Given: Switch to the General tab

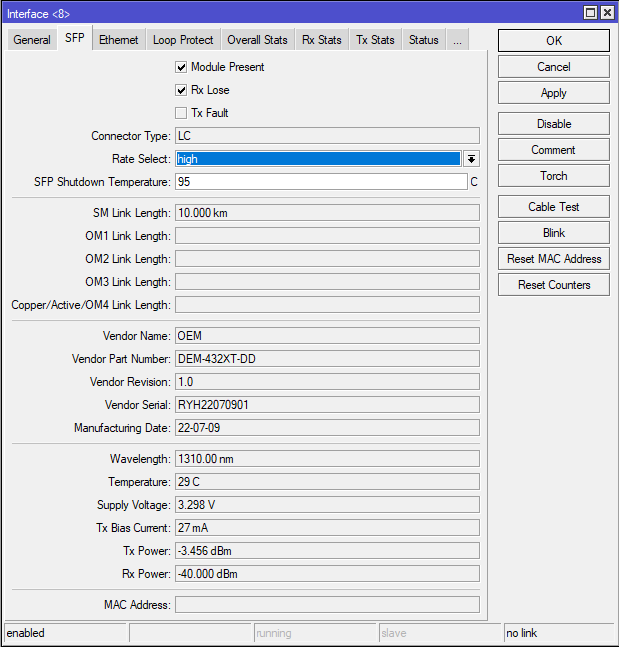Looking at the screenshot, I should pyautogui.click(x=32, y=40).
